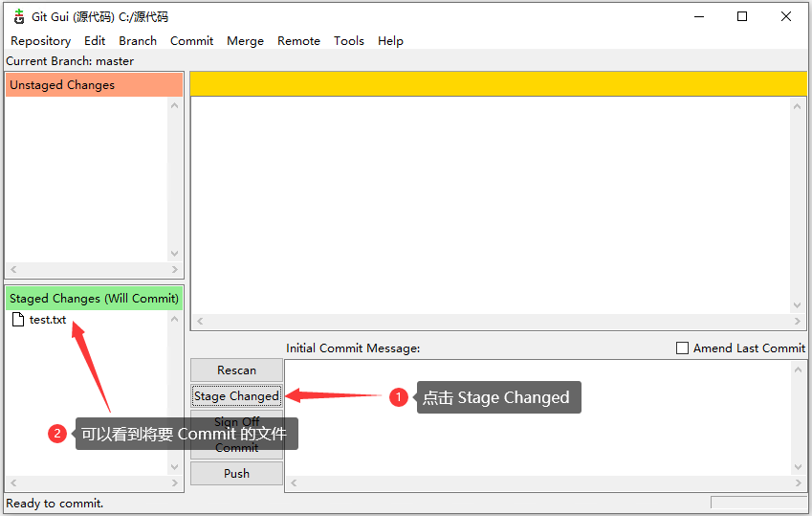Close the Git Gui window

pos(786,16)
